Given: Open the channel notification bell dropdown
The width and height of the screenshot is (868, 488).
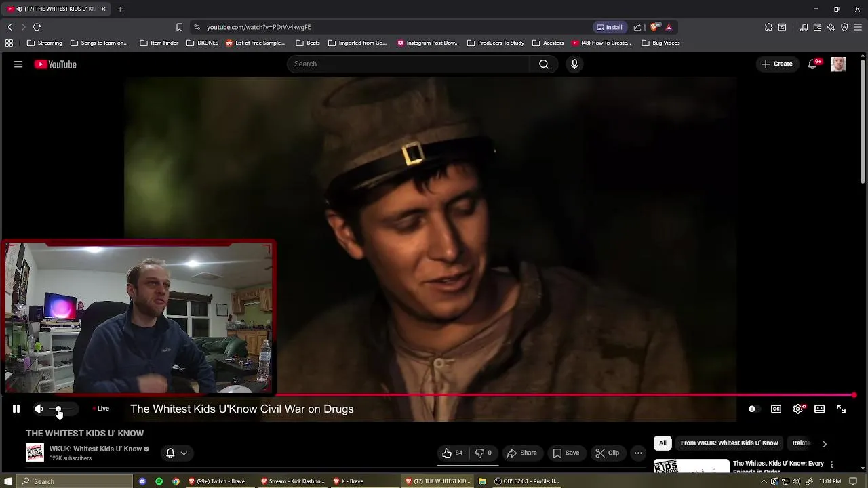Looking at the screenshot, I should click(x=176, y=453).
